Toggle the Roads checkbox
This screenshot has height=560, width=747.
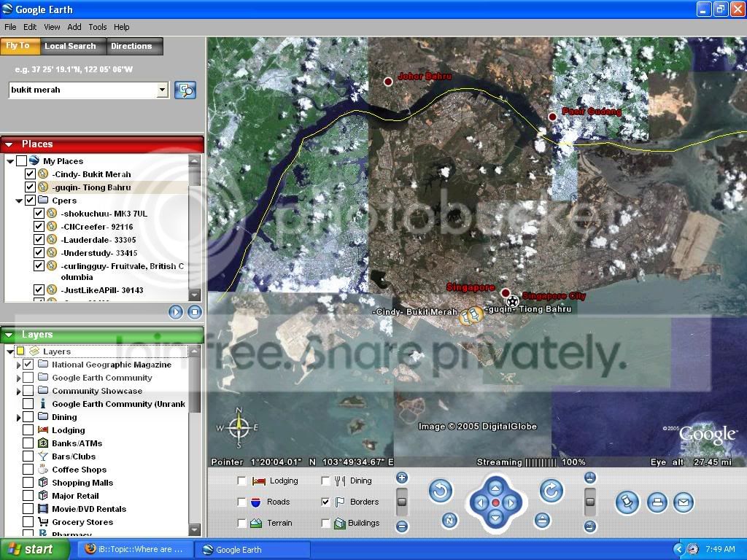pyautogui.click(x=241, y=502)
